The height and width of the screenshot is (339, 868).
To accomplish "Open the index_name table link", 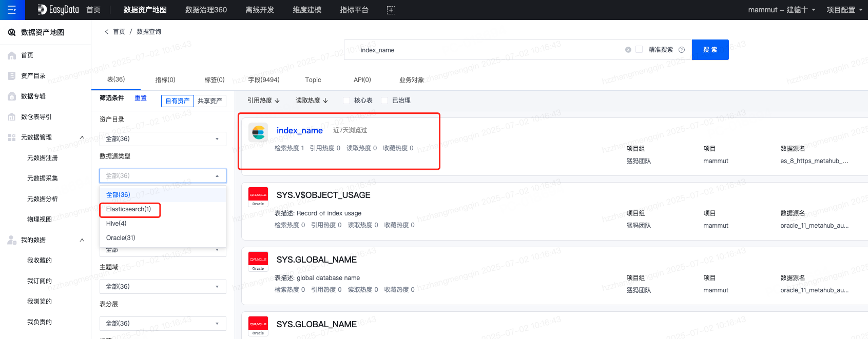I will [300, 131].
